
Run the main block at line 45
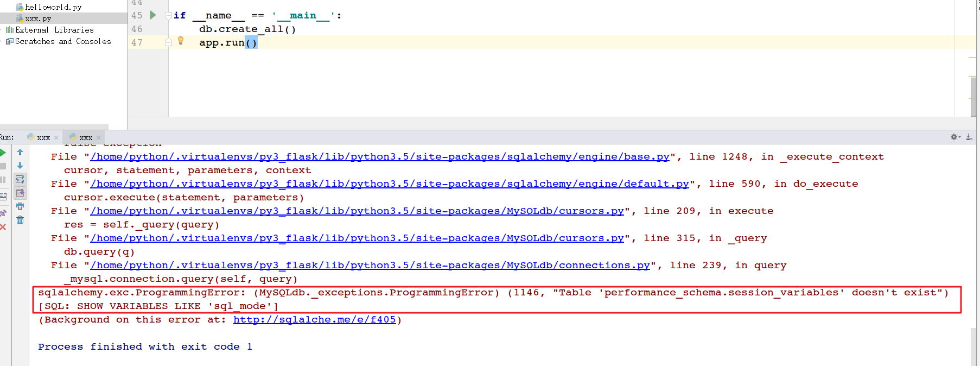coord(153,15)
